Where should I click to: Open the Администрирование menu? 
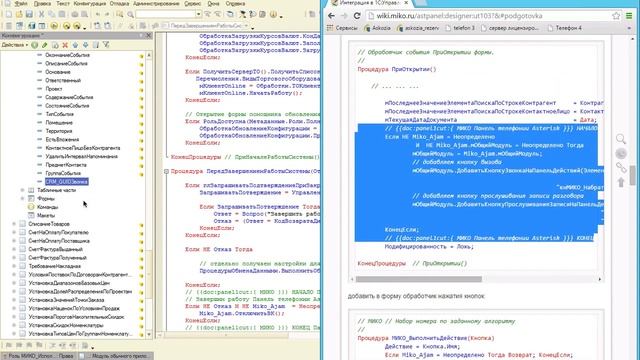[x=156, y=3]
